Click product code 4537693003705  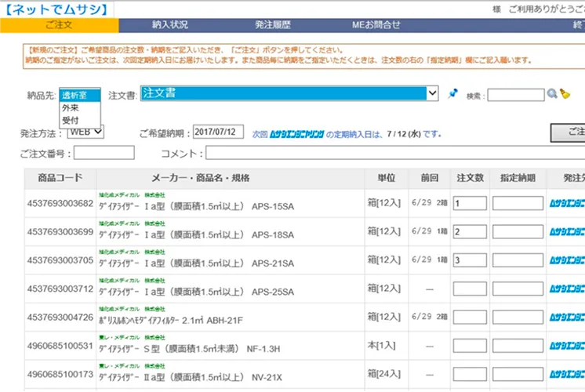pyautogui.click(x=60, y=260)
